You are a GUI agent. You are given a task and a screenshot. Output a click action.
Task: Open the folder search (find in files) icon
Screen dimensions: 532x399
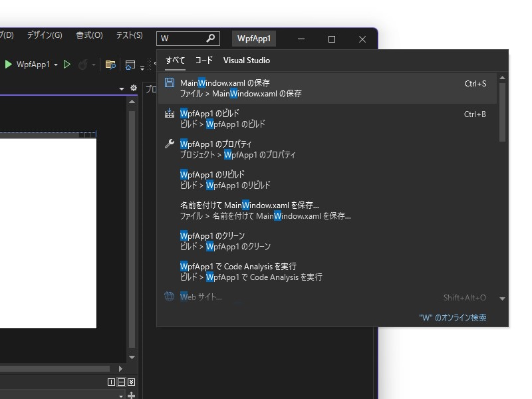110,65
